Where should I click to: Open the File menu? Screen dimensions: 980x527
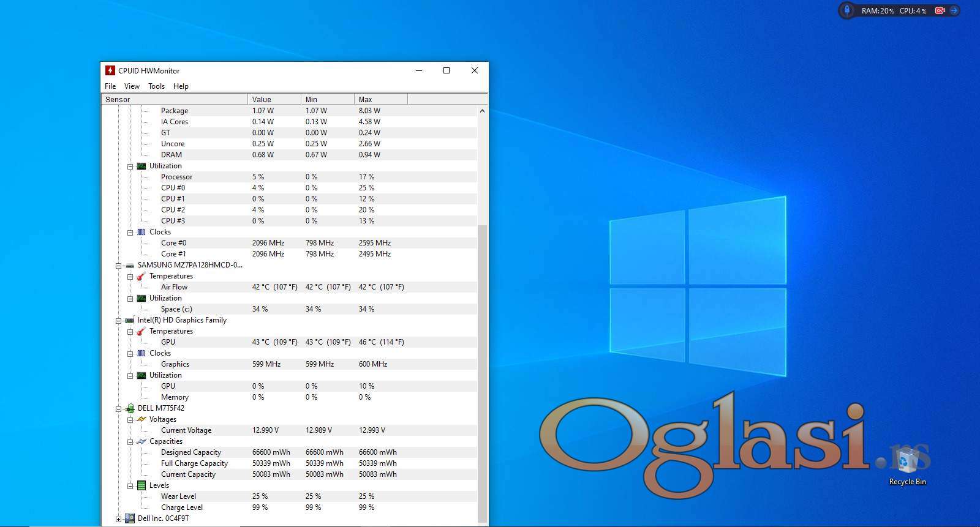110,86
